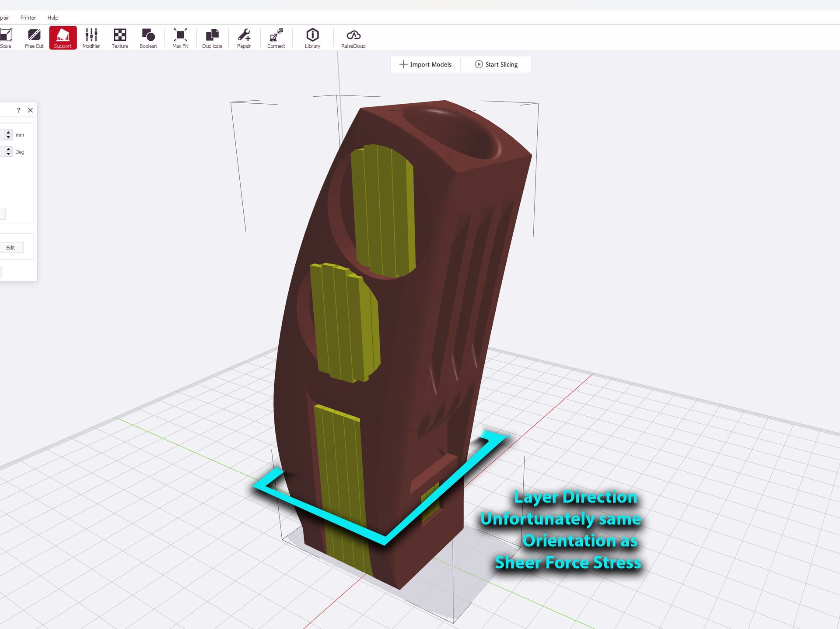Screen dimensions: 840x629
Task: Duplicate the selected model
Action: coord(212,38)
